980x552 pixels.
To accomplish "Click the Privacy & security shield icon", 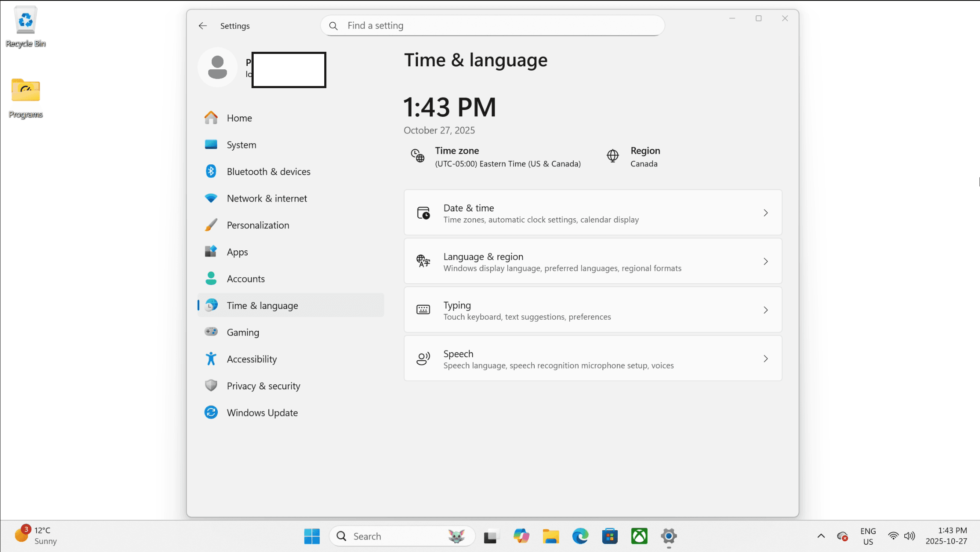I will [211, 386].
